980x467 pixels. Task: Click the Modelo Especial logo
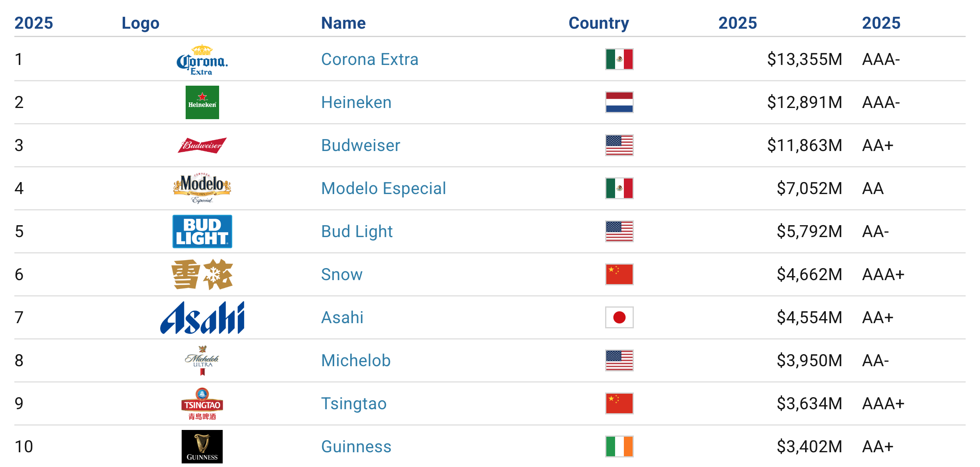tap(202, 188)
